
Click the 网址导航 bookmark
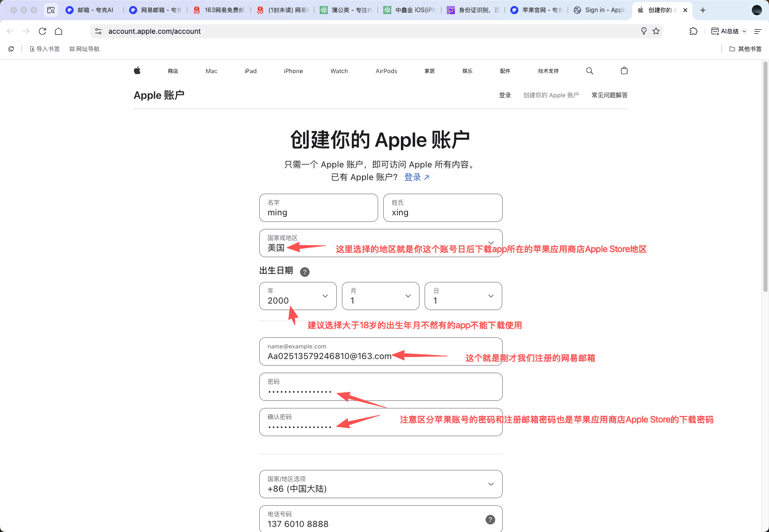click(84, 49)
